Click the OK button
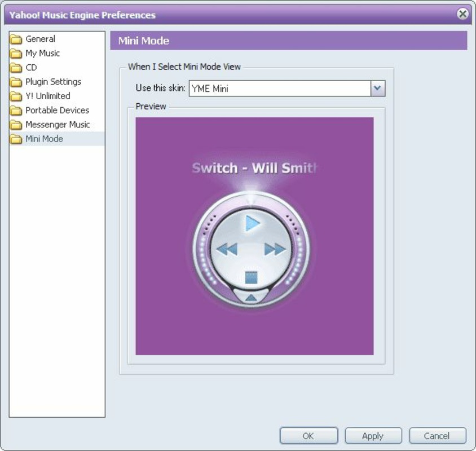Screen dimensions: 476x451 [308, 435]
